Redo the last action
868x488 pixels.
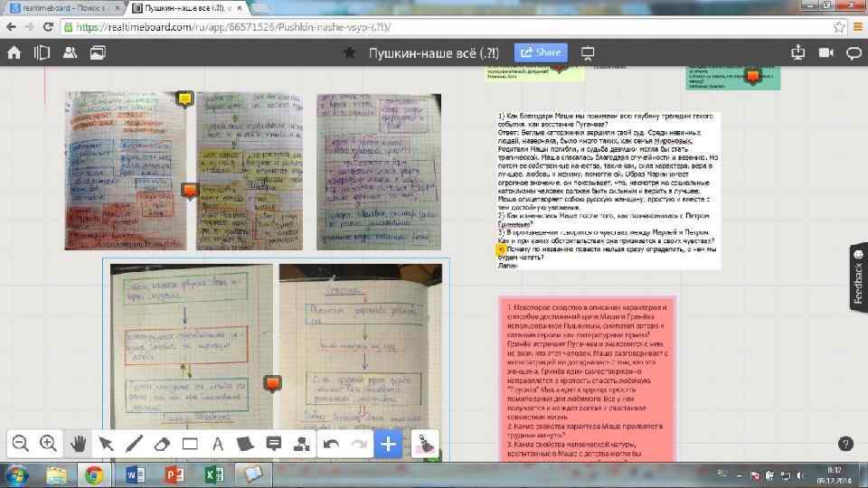tap(359, 444)
